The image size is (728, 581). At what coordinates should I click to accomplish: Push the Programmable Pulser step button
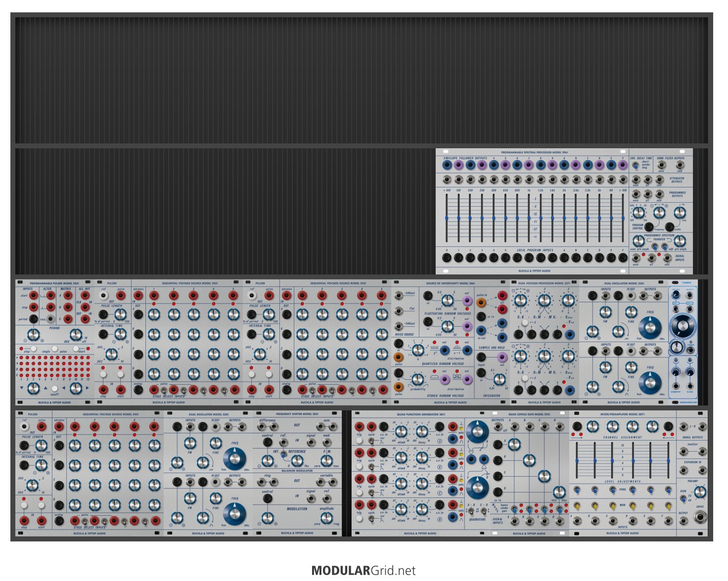[34, 348]
